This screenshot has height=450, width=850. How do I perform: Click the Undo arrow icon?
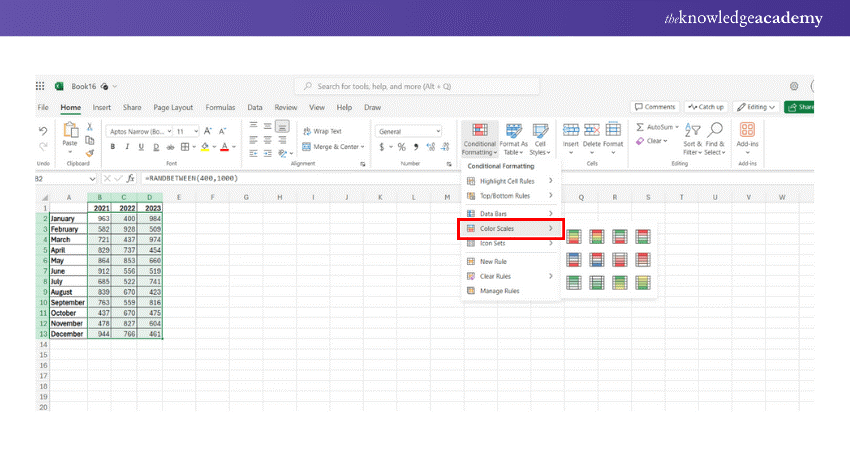pos(42,131)
